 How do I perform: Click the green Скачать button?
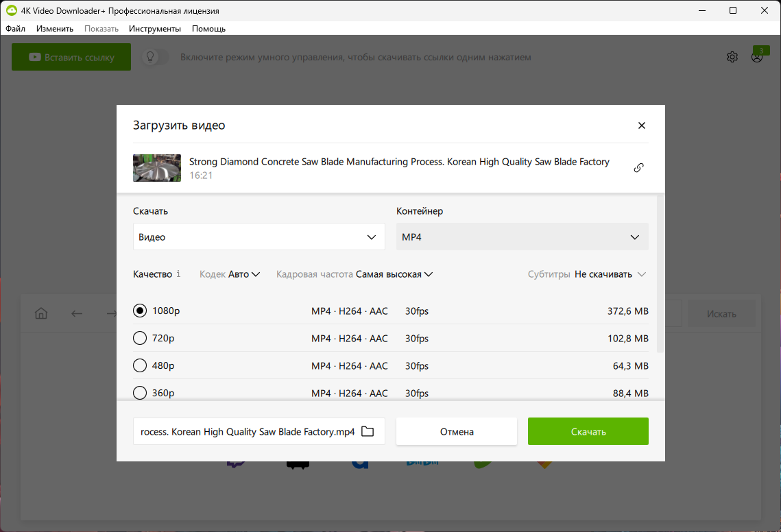click(x=588, y=431)
